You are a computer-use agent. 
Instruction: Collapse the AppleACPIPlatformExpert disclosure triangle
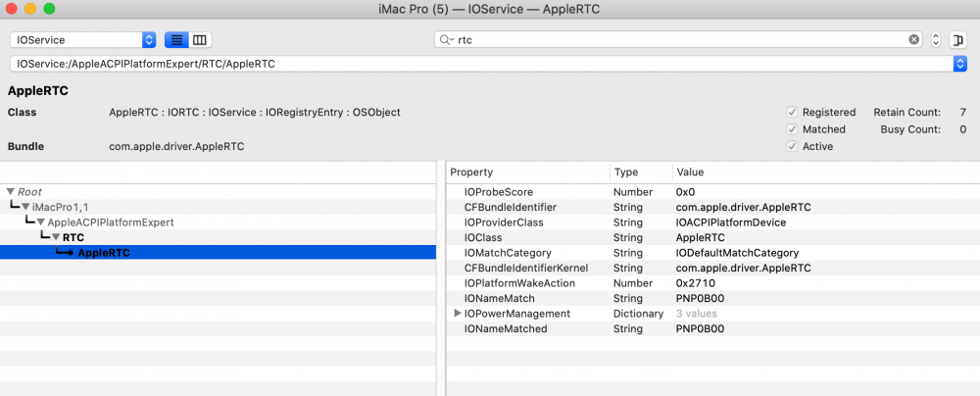[40, 223]
